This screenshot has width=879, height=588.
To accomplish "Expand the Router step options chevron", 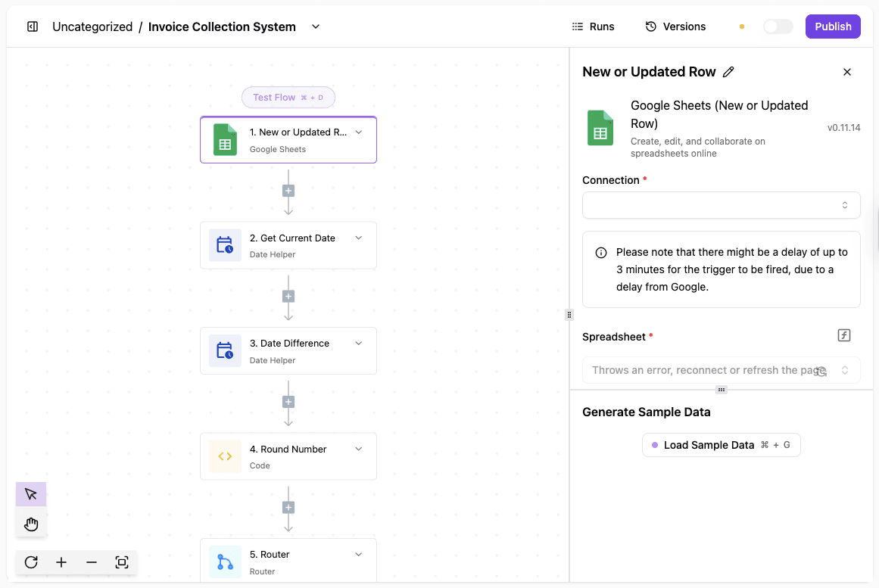I will tap(358, 554).
